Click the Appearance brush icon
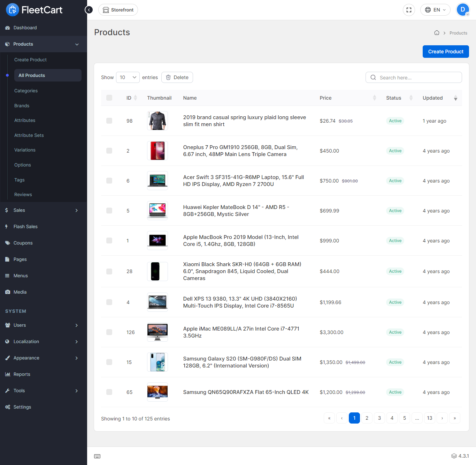Screen dimensions: 476x465 pyautogui.click(x=7, y=358)
